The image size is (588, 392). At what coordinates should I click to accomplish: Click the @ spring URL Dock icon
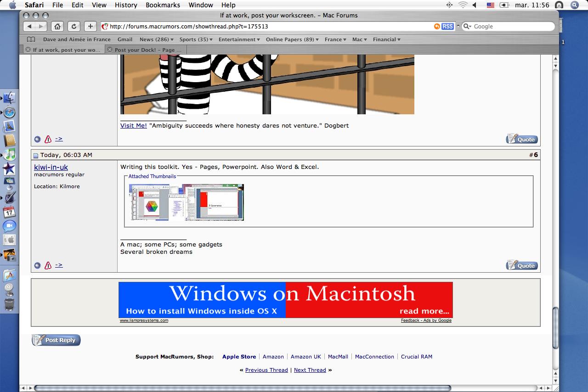(x=10, y=290)
